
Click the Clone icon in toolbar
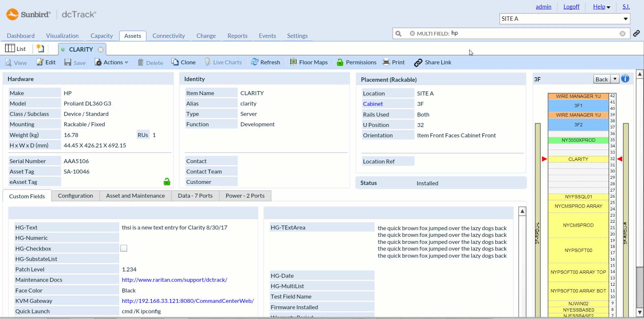tap(175, 62)
